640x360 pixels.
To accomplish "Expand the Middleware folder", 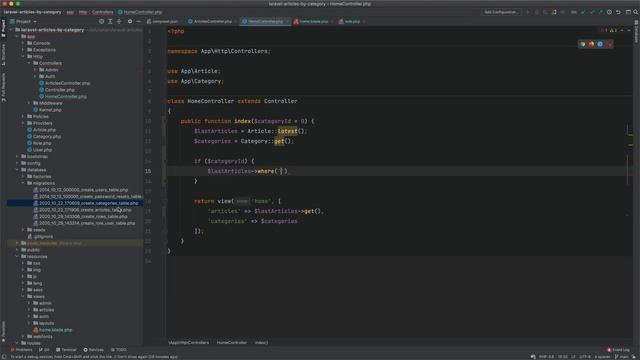I will (29, 103).
